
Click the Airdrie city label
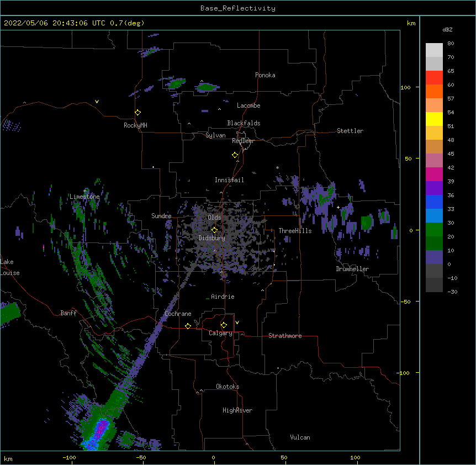tap(223, 297)
